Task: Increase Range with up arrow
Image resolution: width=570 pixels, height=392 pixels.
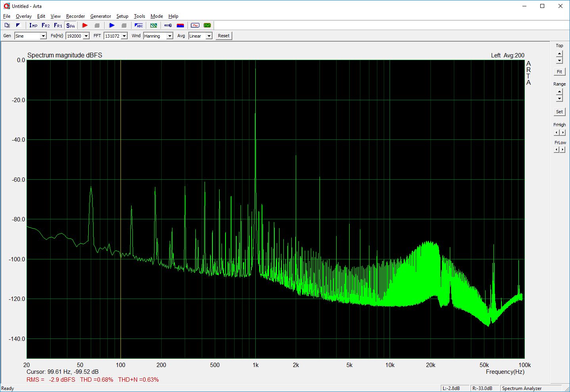Action: [559, 92]
